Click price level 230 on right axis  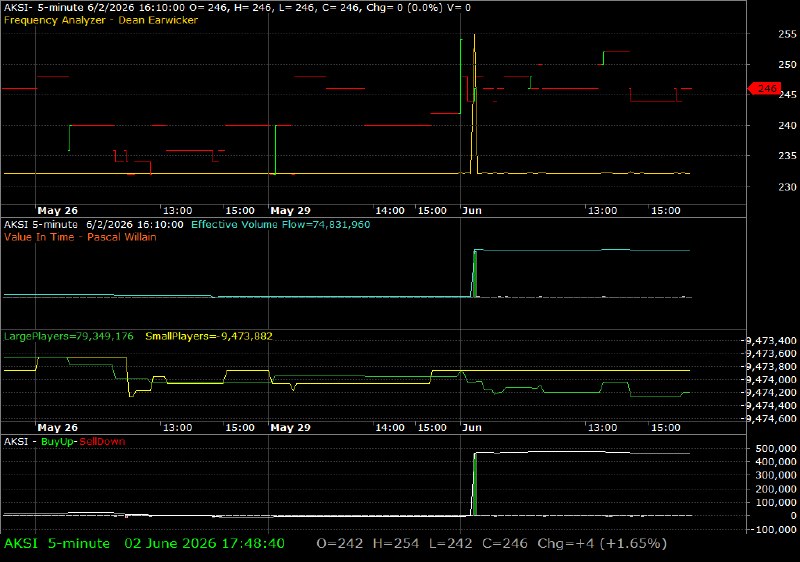[787, 187]
